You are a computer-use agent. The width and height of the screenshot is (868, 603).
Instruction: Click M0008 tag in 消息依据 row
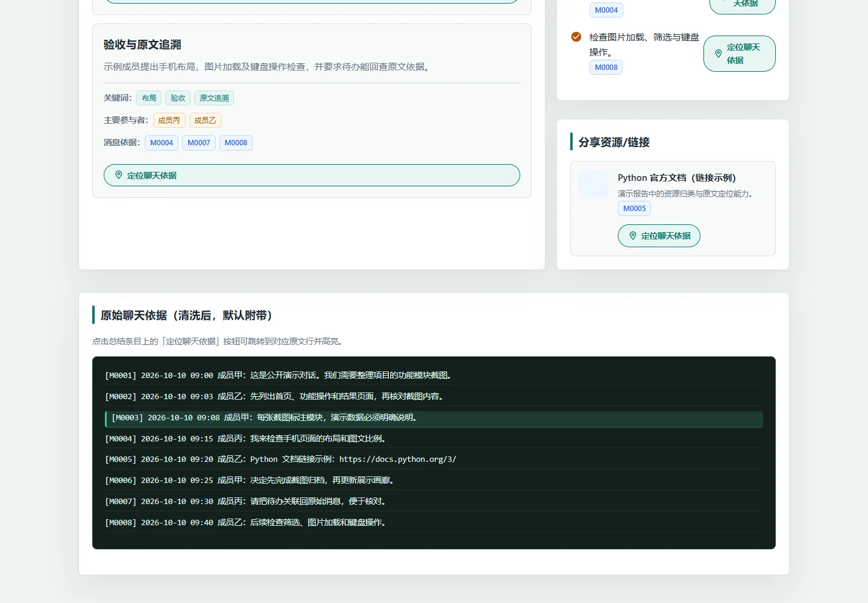(x=236, y=143)
